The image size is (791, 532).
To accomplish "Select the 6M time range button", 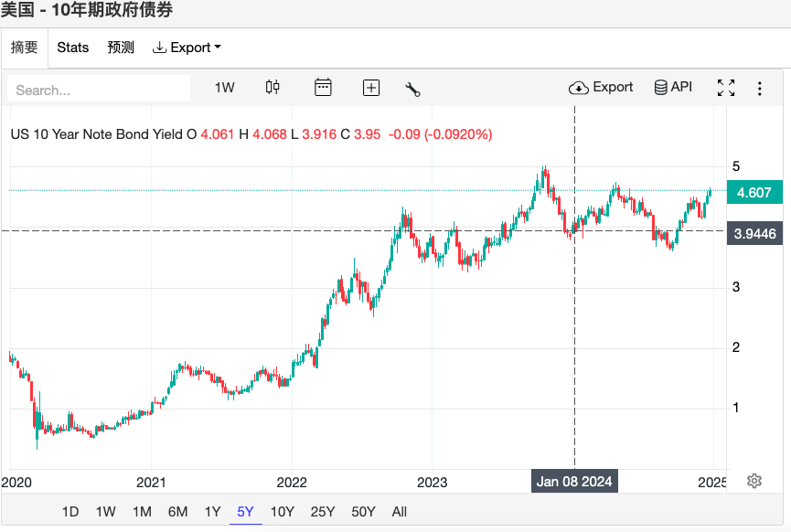I will click(x=177, y=512).
